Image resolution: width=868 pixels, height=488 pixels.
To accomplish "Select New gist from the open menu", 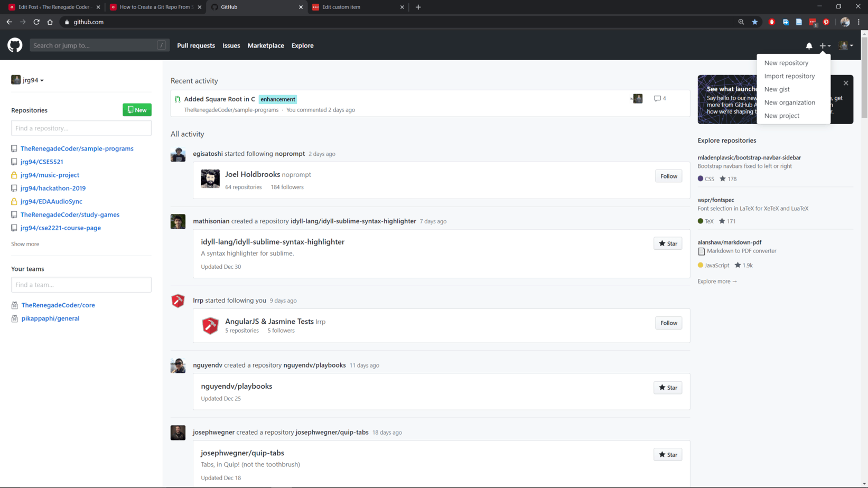I will tap(777, 89).
